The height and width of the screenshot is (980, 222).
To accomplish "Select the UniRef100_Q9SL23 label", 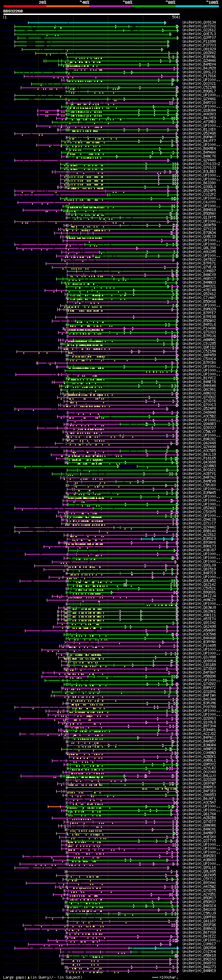I will [x=199, y=72].
